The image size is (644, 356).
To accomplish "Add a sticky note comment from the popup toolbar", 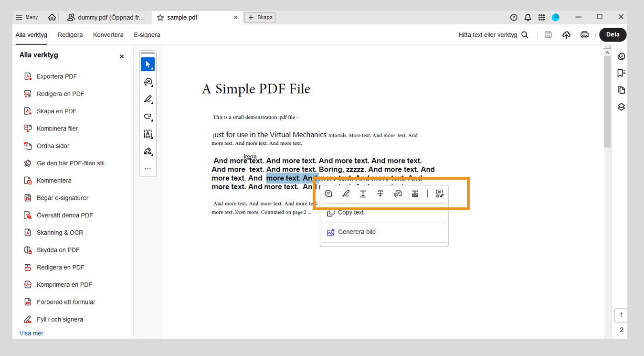I will coord(328,194).
